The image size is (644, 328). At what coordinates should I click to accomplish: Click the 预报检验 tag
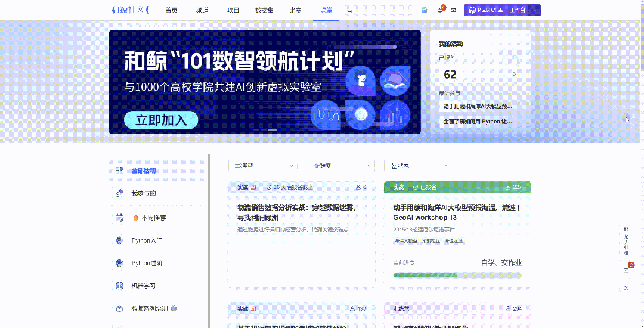point(431,240)
